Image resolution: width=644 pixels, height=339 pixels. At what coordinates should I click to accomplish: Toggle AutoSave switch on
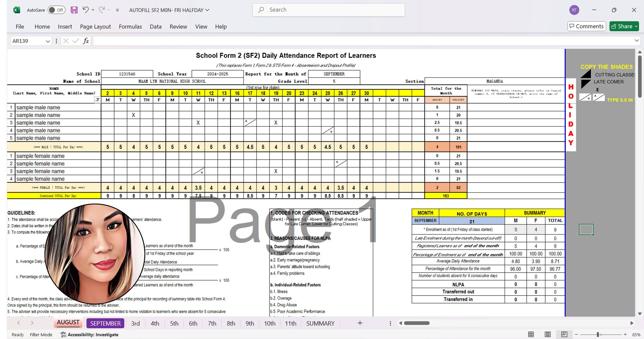pyautogui.click(x=57, y=10)
